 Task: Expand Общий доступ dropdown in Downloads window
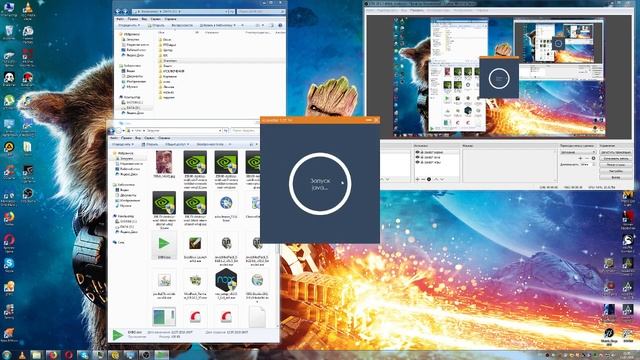click(x=177, y=144)
